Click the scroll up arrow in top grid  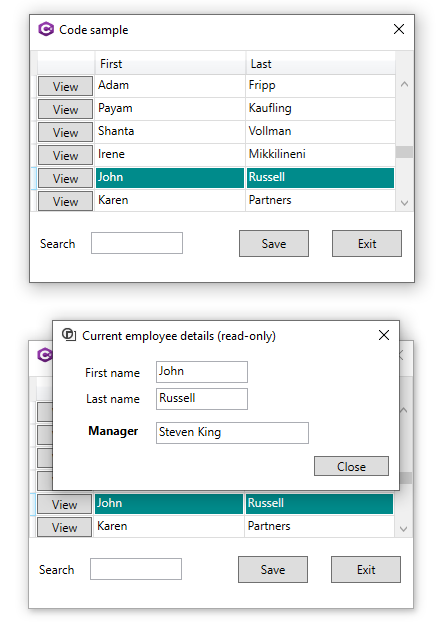(405, 84)
